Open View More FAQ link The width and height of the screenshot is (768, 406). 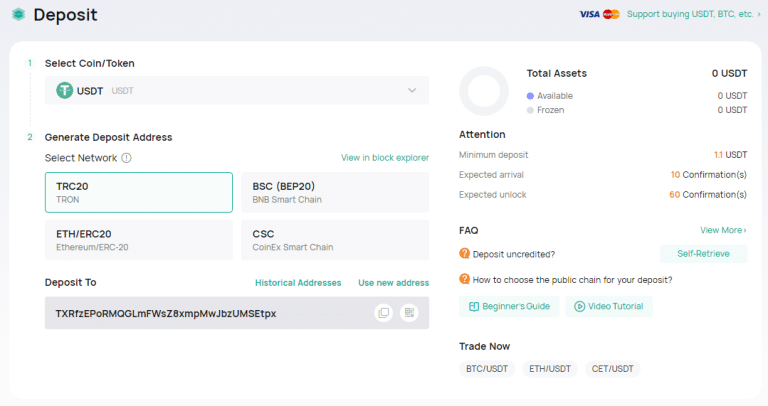(723, 230)
